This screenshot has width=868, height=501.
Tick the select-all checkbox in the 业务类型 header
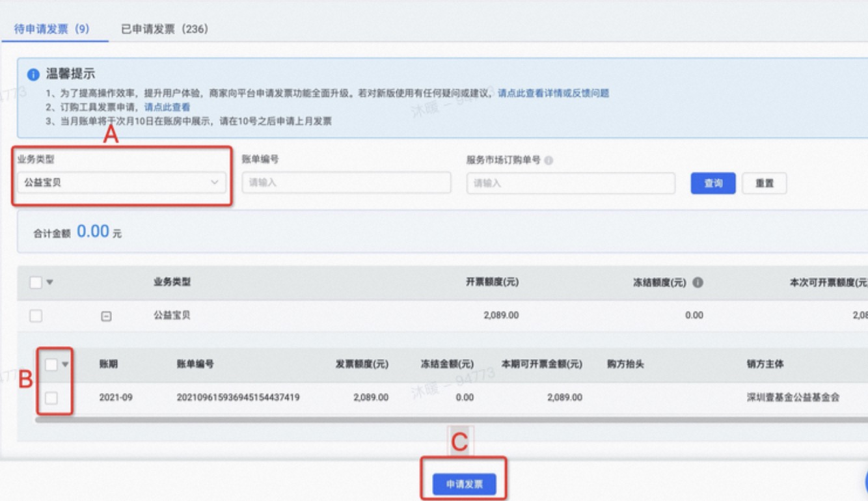tap(36, 282)
